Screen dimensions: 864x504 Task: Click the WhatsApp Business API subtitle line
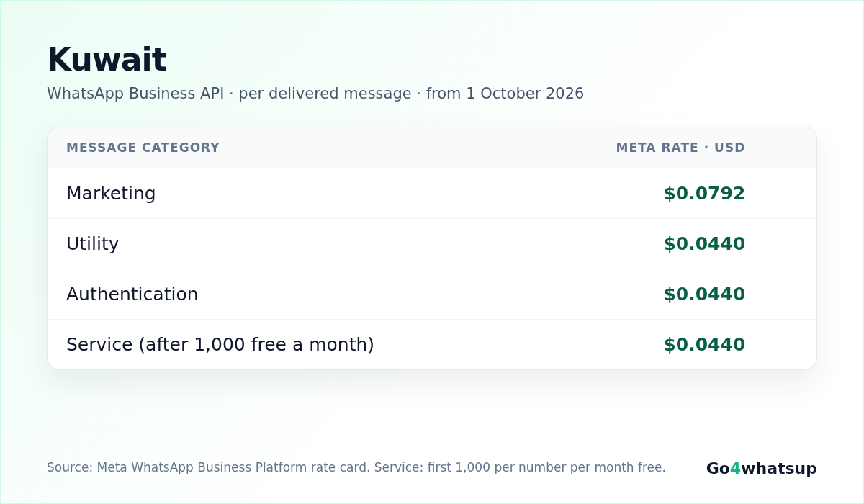315,94
